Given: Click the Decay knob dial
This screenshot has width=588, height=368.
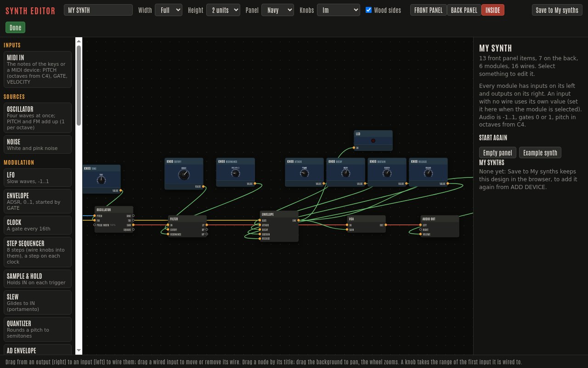Looking at the screenshot, I should [346, 173].
